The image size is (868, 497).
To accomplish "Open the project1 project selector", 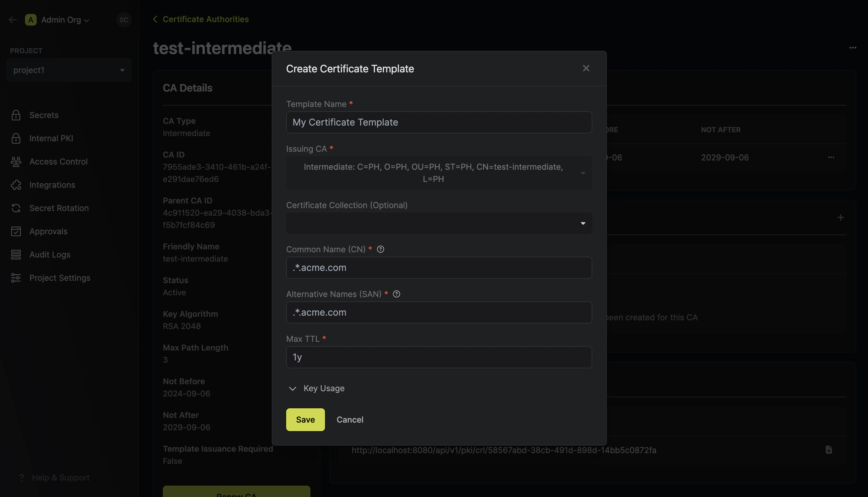I will click(x=69, y=70).
